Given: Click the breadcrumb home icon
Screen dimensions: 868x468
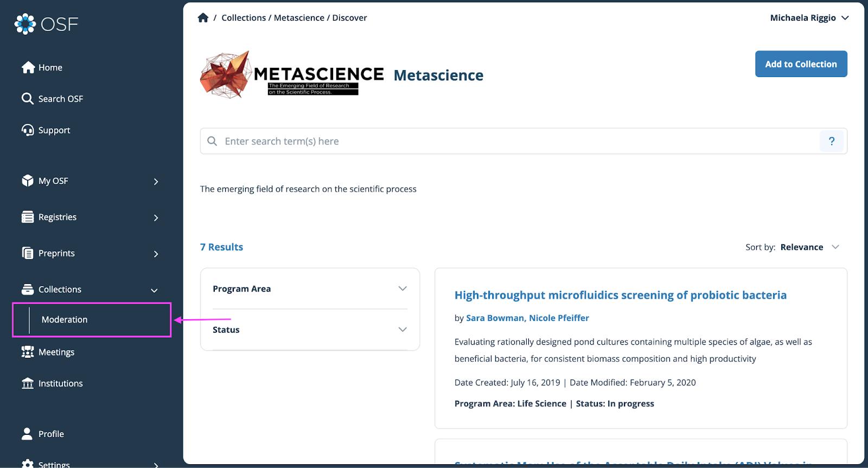Looking at the screenshot, I should 203,18.
